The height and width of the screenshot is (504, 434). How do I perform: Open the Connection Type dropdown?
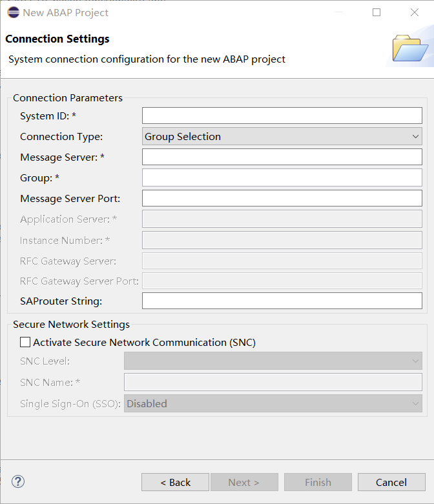(282, 136)
